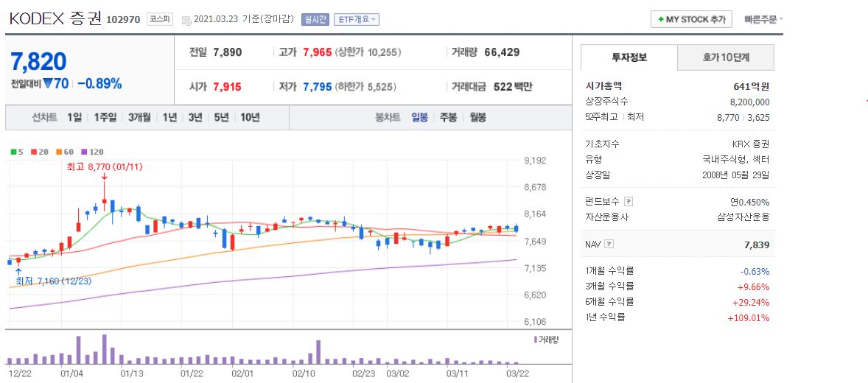Click the 실시간 realtime button
The width and height of the screenshot is (868, 383).
(315, 20)
